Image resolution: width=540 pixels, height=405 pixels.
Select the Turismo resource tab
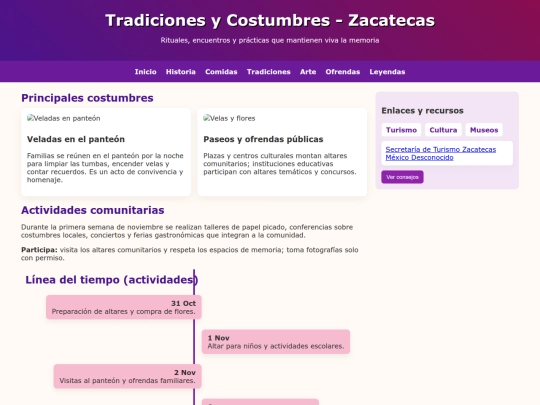point(401,130)
